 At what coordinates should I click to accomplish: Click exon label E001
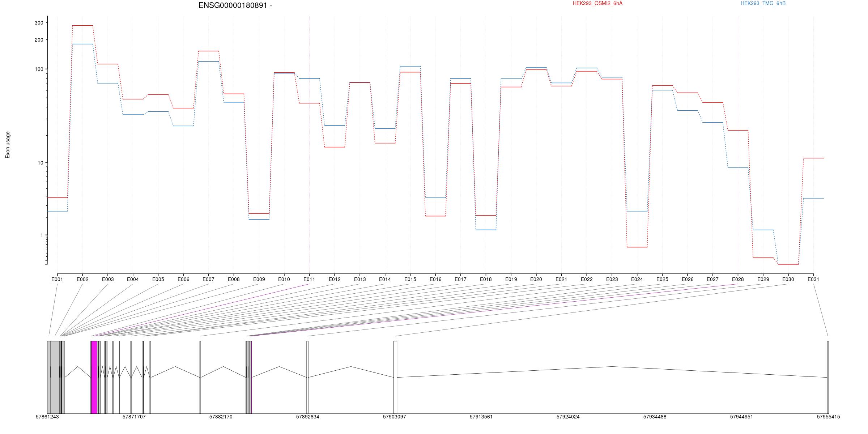57,279
